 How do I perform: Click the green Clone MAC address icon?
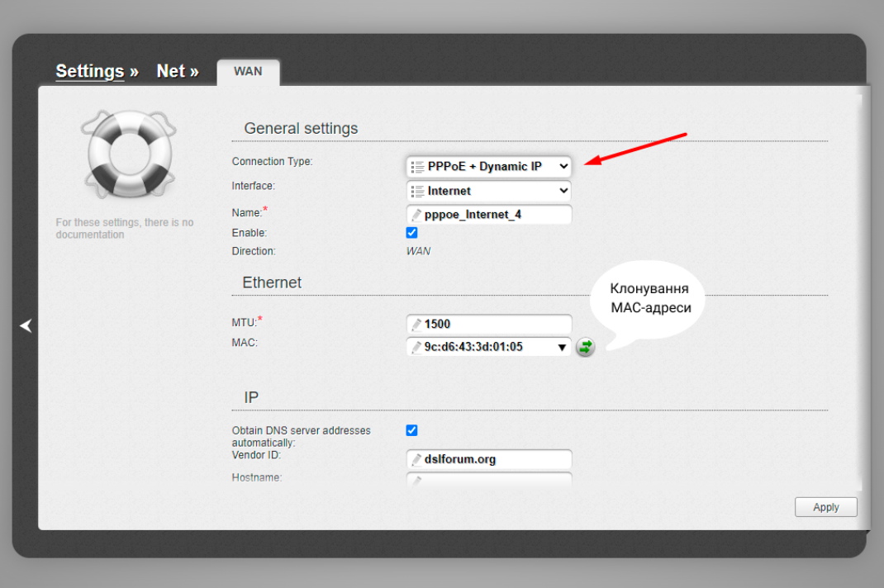pos(585,347)
